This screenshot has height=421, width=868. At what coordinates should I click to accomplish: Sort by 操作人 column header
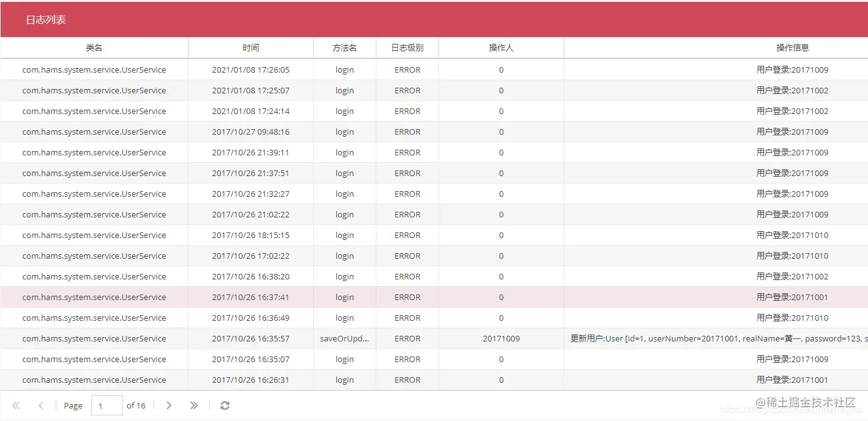pos(501,48)
